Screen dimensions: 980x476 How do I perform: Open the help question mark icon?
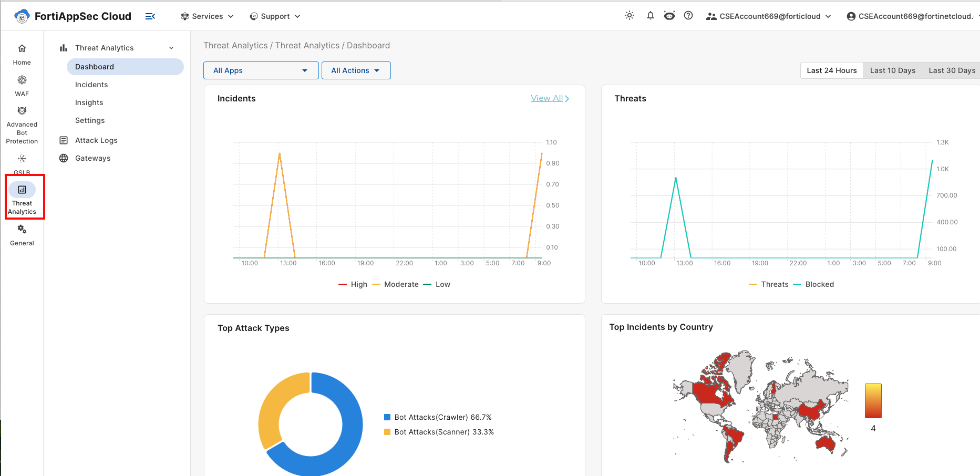688,16
